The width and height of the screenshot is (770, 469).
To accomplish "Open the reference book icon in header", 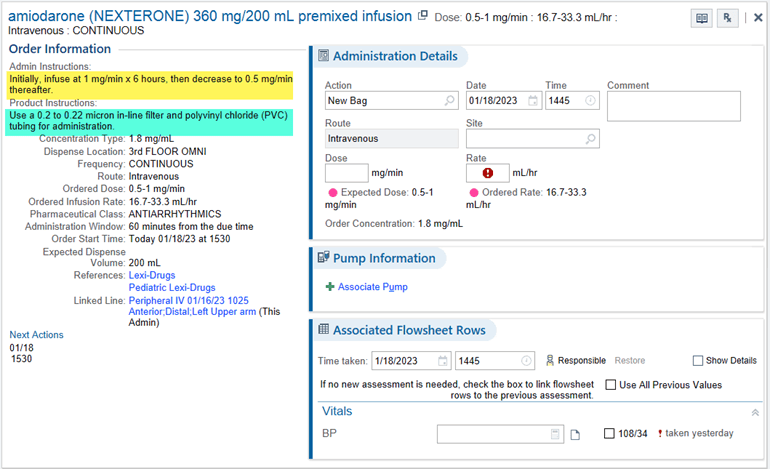I will click(x=702, y=18).
